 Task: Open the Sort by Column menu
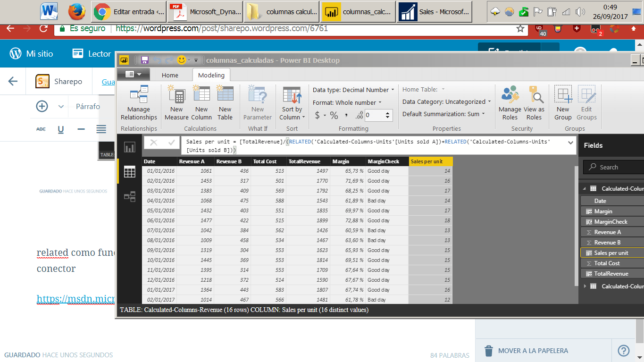coord(292,103)
